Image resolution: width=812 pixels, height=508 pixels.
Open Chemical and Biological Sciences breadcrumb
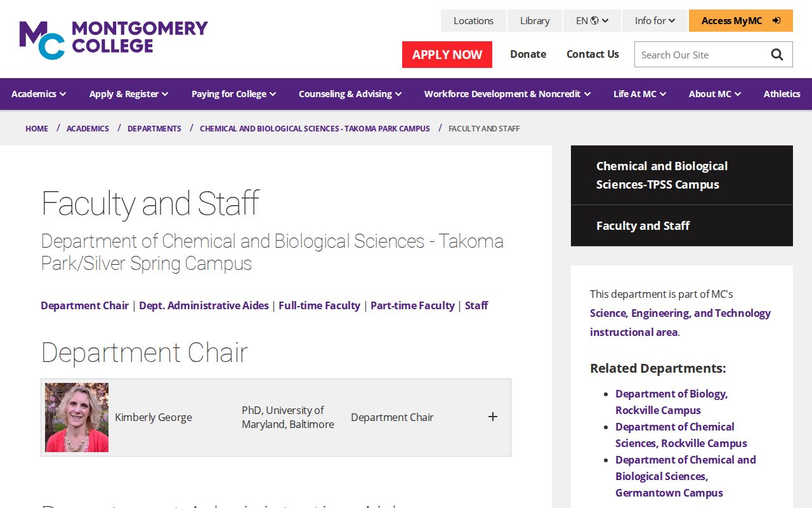pos(315,128)
